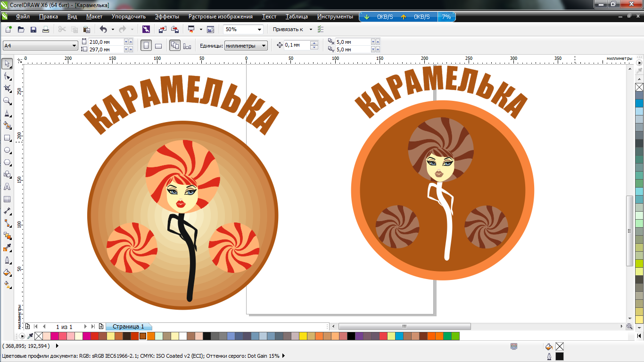Screen dimensions: 644x362
Task: Select the Interactive fill tool
Action: 7,285
